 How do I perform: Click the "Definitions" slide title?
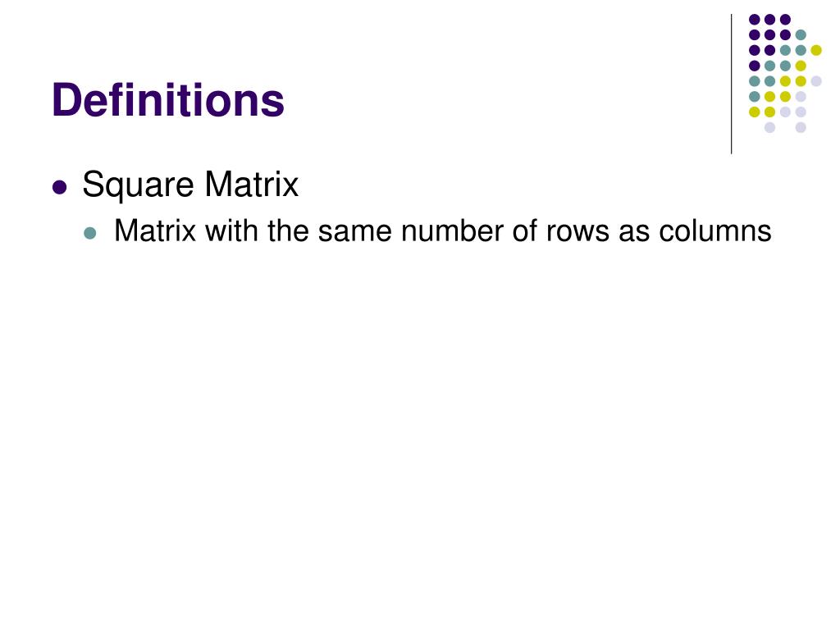167,99
